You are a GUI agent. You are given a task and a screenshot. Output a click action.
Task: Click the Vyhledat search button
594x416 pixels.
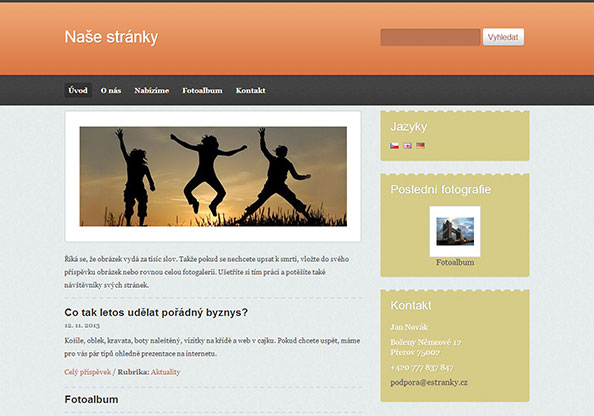[503, 37]
